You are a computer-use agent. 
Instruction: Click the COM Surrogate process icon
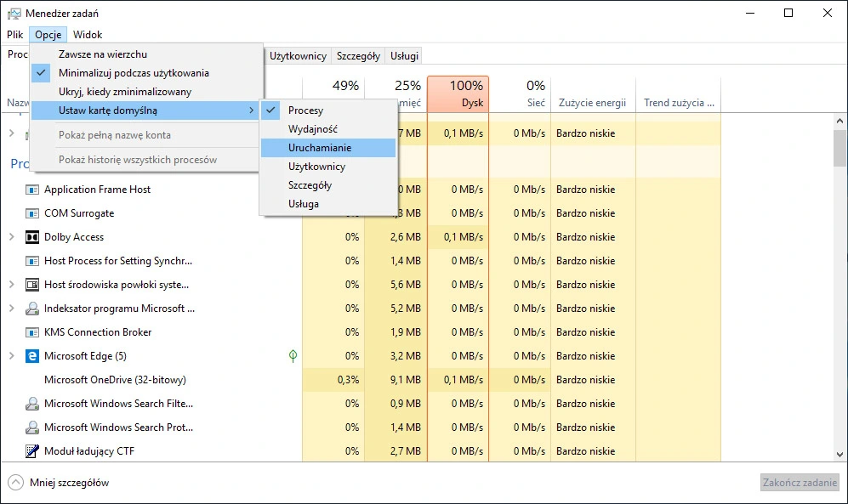coord(32,213)
